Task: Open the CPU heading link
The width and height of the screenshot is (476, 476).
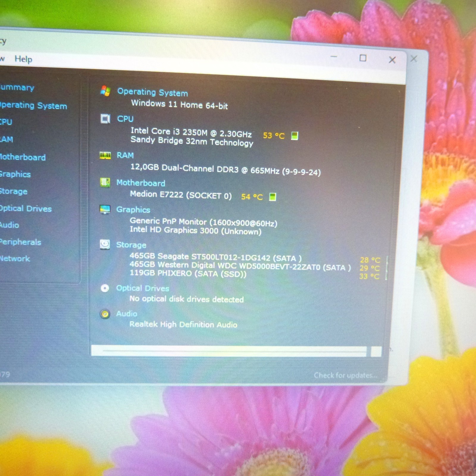Action: click(125, 119)
